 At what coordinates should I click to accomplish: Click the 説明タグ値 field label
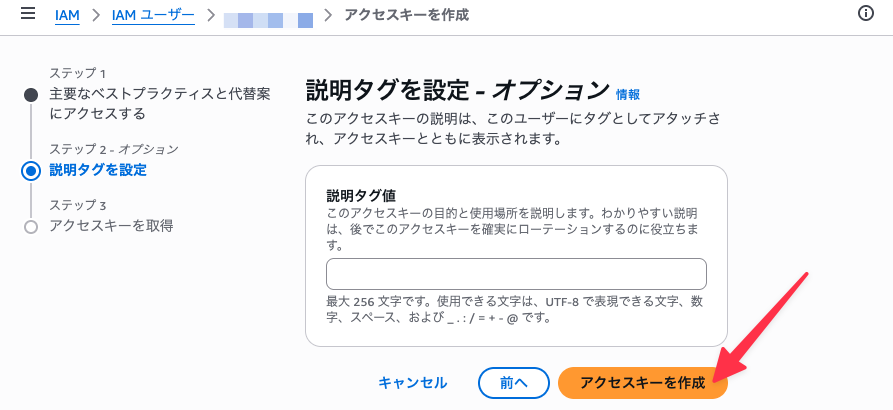(361, 196)
